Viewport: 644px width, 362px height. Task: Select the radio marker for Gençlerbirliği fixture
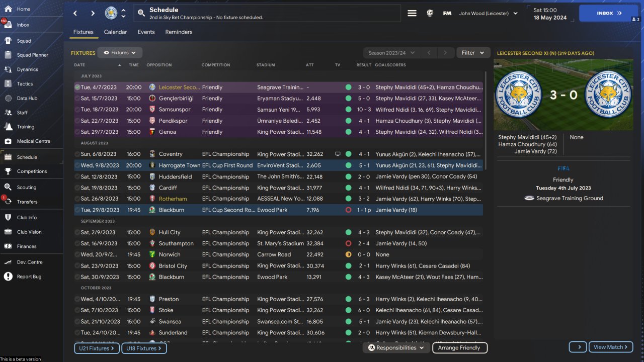click(x=77, y=98)
